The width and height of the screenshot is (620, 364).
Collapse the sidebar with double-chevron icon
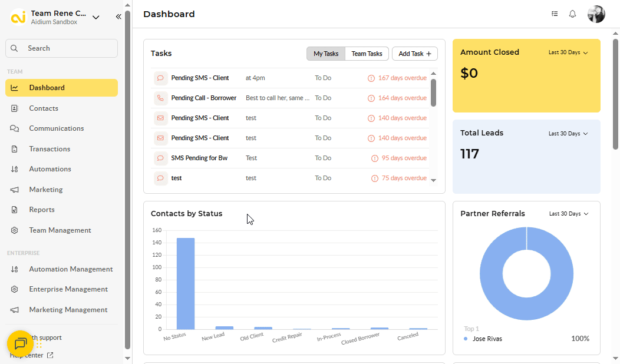[118, 17]
